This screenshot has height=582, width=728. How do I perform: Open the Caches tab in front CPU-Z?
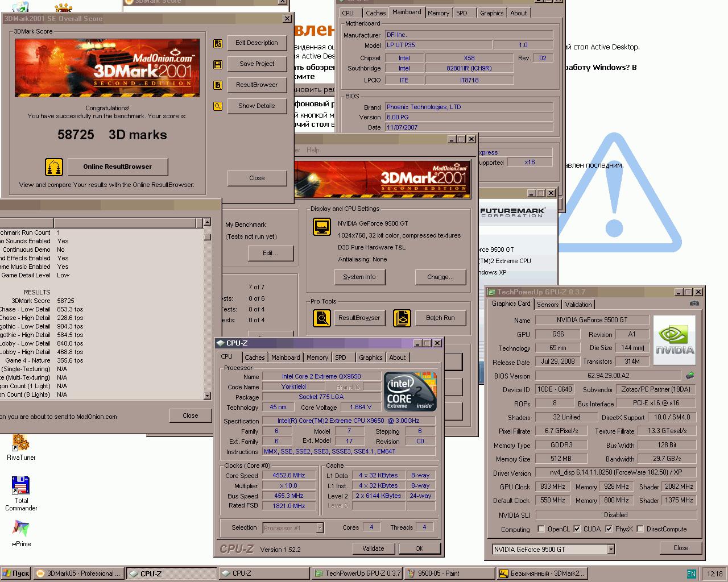254,357
